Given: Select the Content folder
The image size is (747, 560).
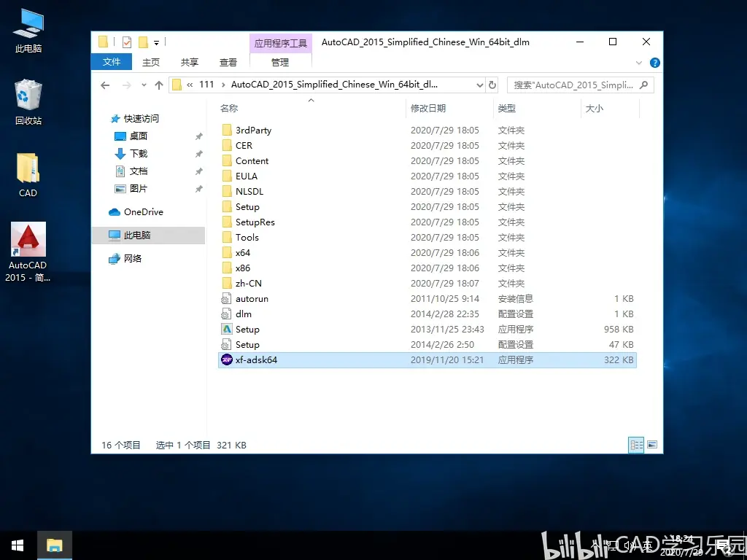Looking at the screenshot, I should pyautogui.click(x=427, y=161).
